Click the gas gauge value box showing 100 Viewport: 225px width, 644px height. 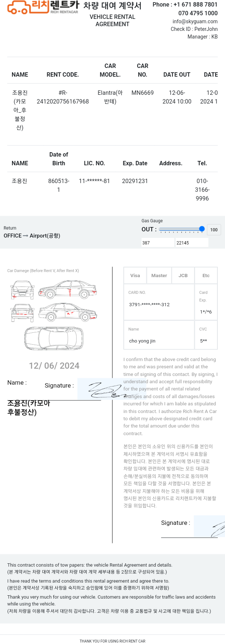pos(214,230)
